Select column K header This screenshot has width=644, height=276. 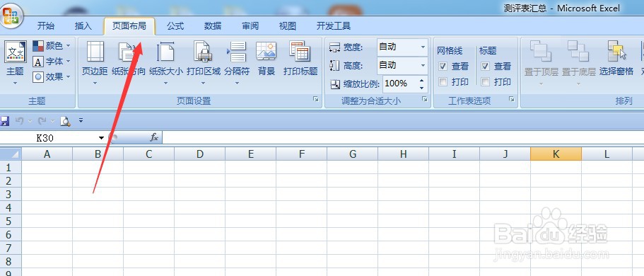coord(556,154)
